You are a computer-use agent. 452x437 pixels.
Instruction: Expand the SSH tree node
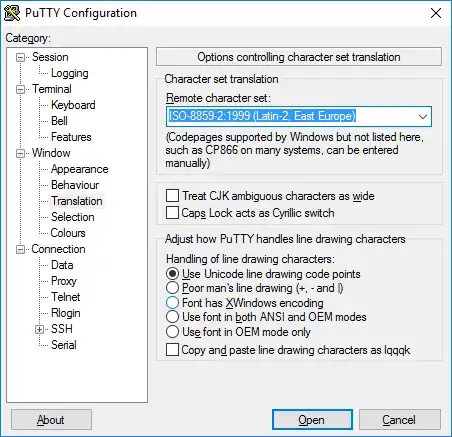pyautogui.click(x=39, y=329)
